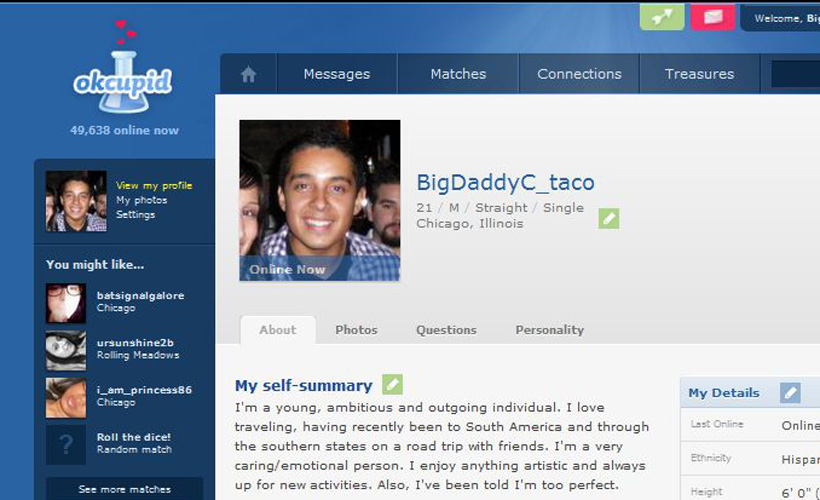Open the green arrow Quickmatch icon
Screen dimensions: 820x500
(x=662, y=17)
